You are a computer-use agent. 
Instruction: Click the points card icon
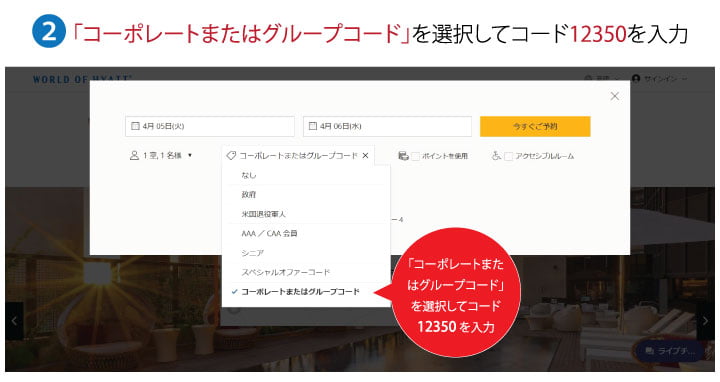tap(403, 156)
